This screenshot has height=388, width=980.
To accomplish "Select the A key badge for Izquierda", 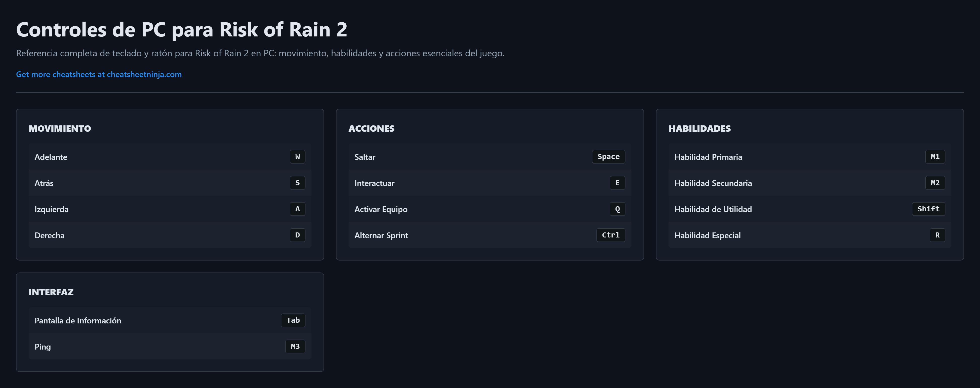I will (x=297, y=209).
